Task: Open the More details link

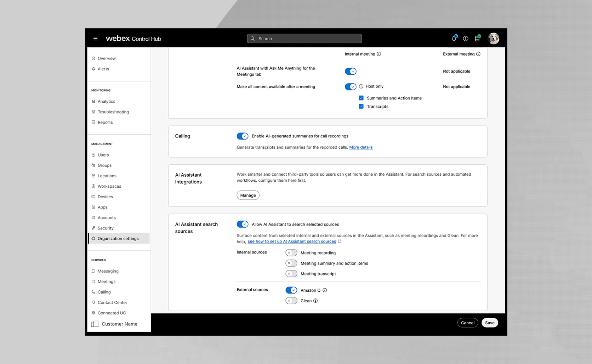Action: click(x=361, y=147)
